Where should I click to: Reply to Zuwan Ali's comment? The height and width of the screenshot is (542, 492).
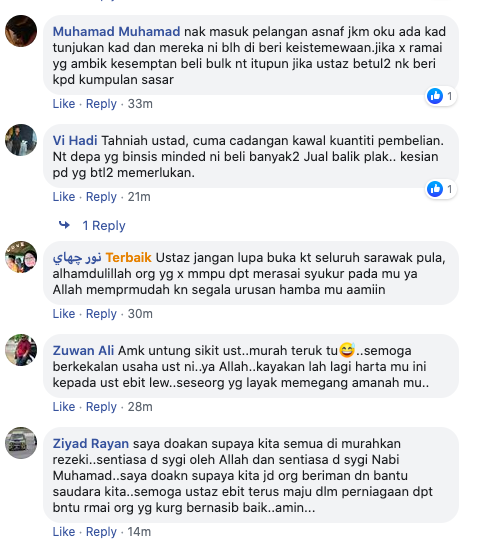point(101,406)
